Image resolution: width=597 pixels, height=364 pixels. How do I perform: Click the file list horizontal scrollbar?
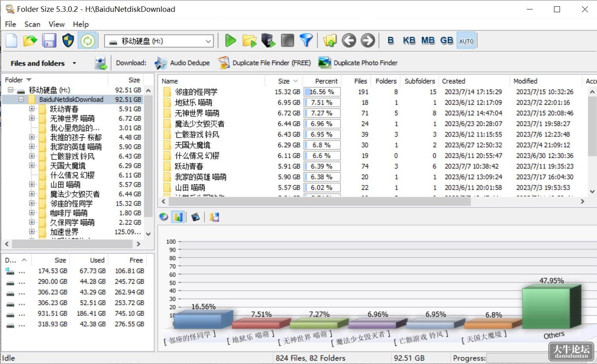(x=320, y=201)
